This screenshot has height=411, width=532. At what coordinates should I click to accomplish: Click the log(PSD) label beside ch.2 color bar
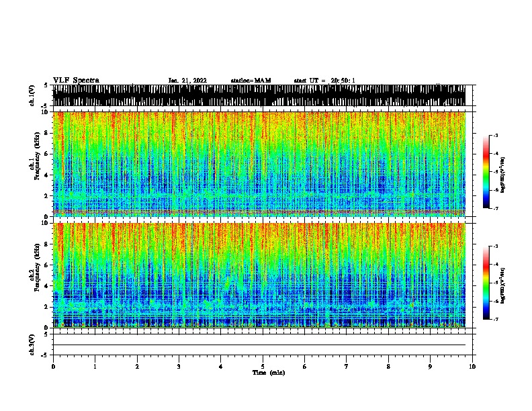pos(502,285)
